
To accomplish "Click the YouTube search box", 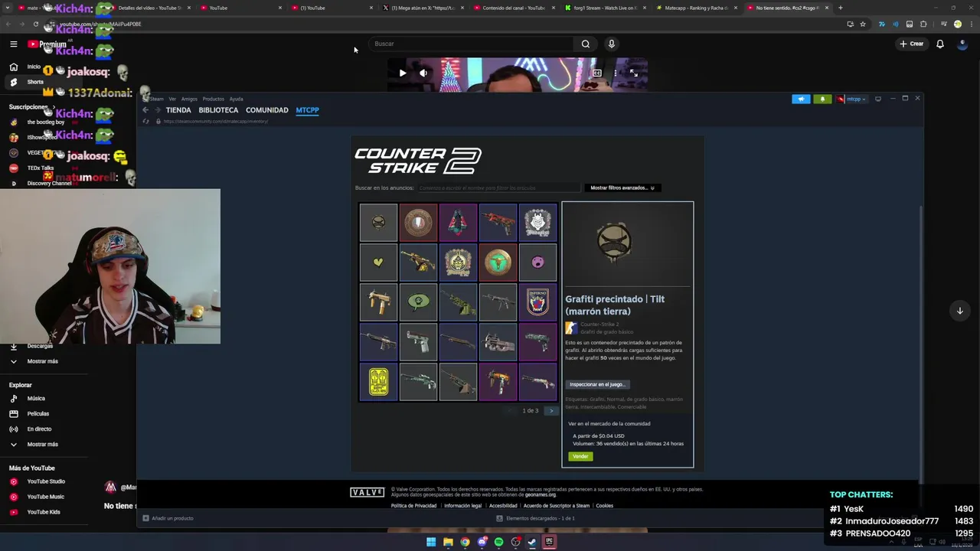I will (472, 44).
